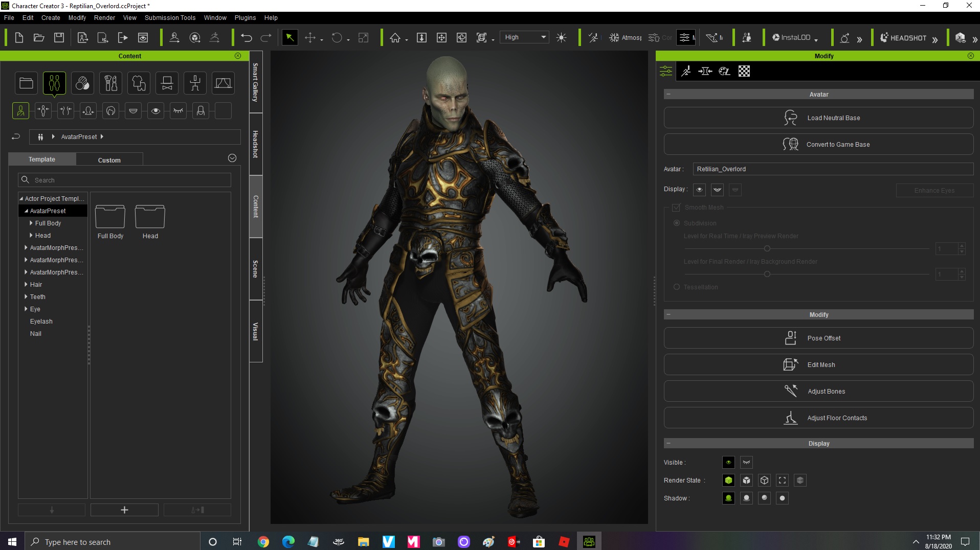Open the Morph tab icon in Modify
Screen dimensions: 980x550
[x=705, y=71]
